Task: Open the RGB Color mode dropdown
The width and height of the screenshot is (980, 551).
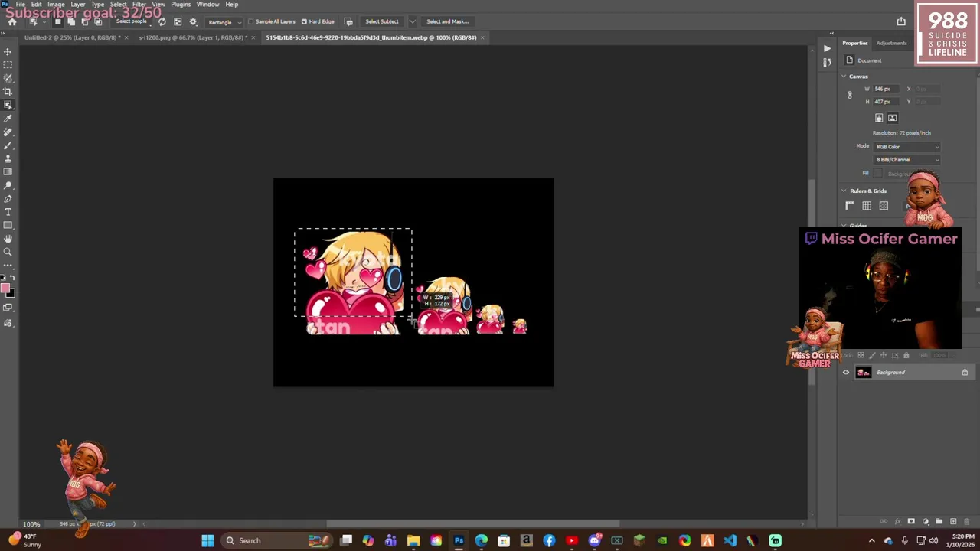Action: click(x=907, y=147)
